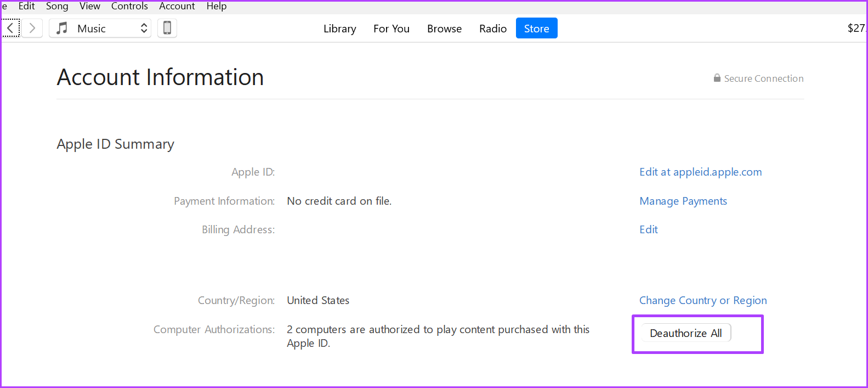Click Change Country or Region link

[703, 300]
